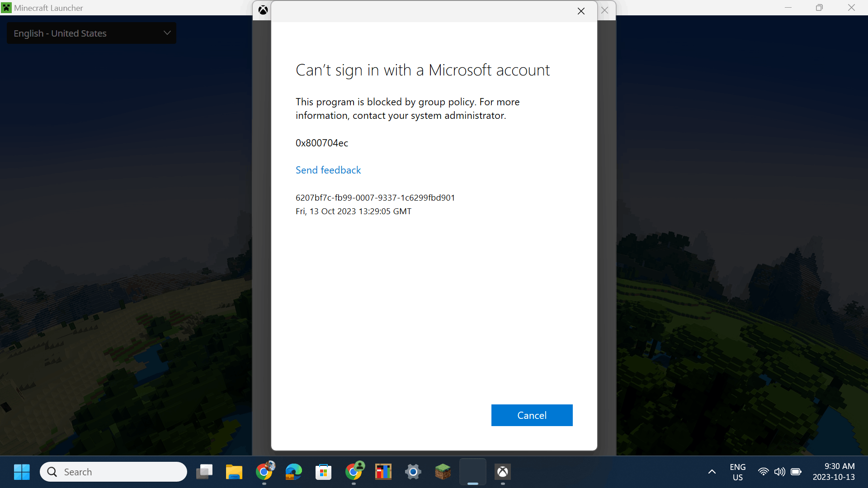The width and height of the screenshot is (868, 488).
Task: Expand the English - United States language dropdown
Action: (x=92, y=33)
